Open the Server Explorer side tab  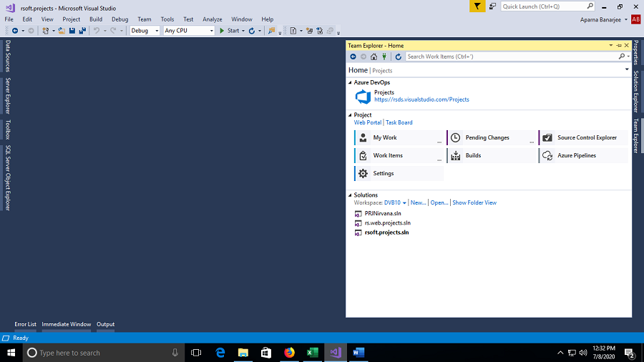[8, 96]
